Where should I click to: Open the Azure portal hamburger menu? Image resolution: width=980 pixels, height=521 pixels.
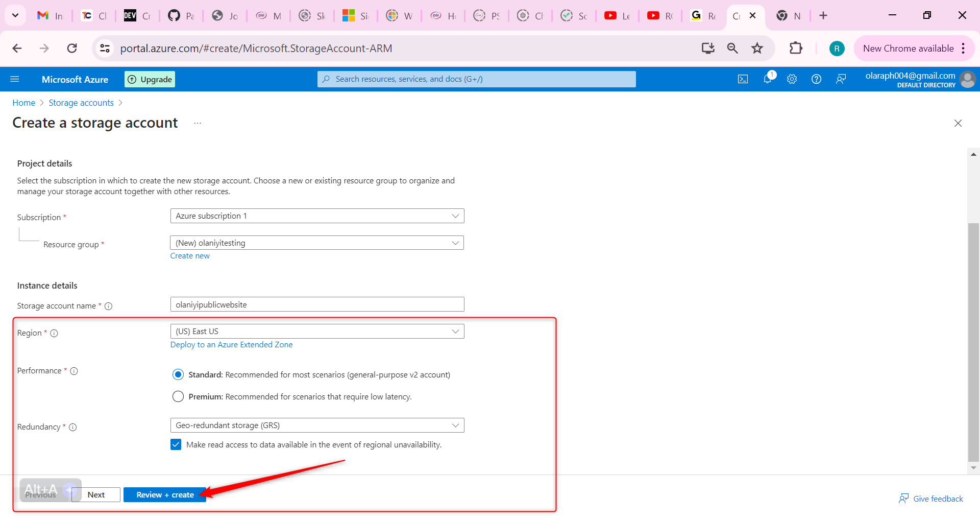pyautogui.click(x=15, y=79)
